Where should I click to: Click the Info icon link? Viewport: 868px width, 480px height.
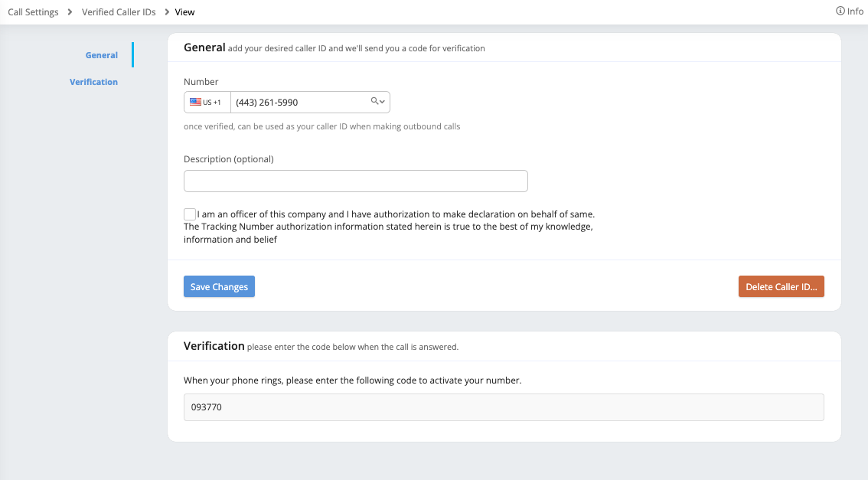tap(849, 11)
